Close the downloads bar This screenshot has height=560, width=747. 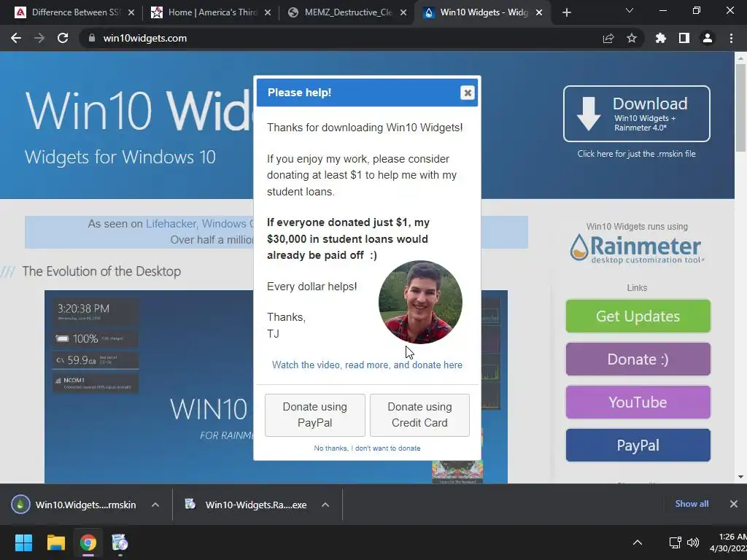(734, 504)
